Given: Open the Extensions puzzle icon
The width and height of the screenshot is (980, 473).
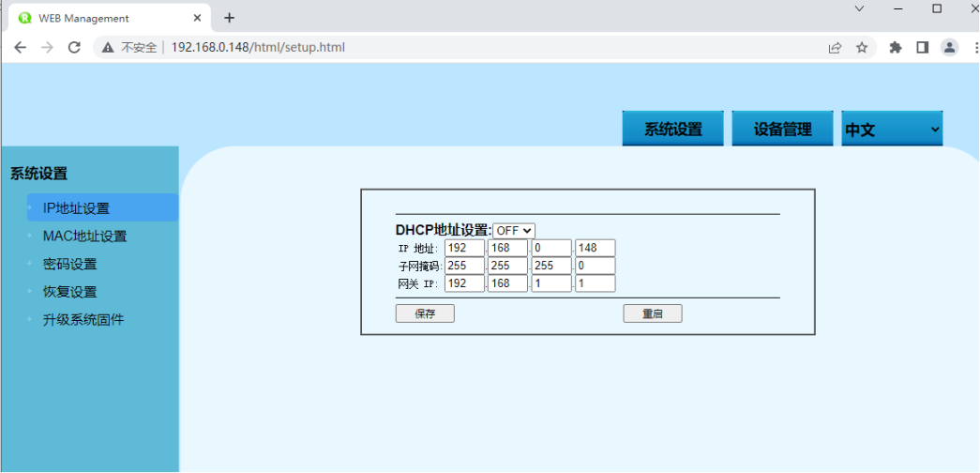Looking at the screenshot, I should (896, 47).
